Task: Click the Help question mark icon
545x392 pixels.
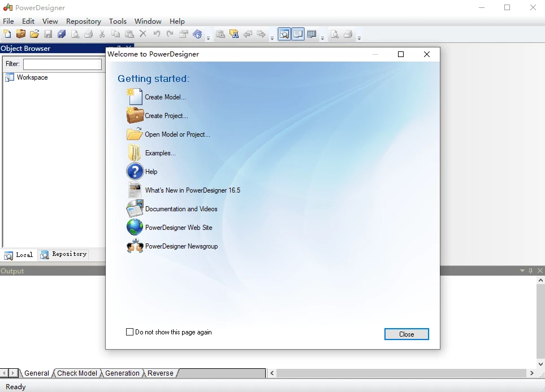Action: coord(135,171)
